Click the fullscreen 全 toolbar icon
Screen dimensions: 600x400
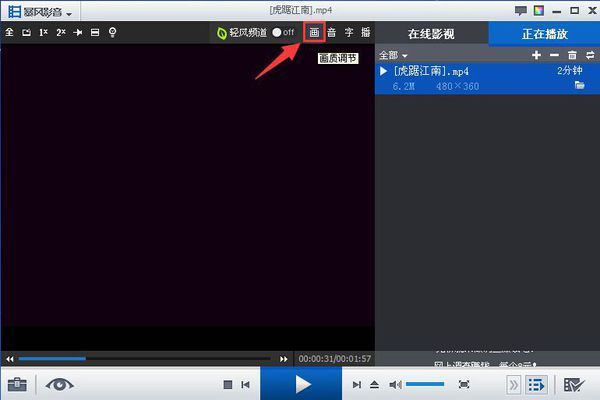[10, 33]
